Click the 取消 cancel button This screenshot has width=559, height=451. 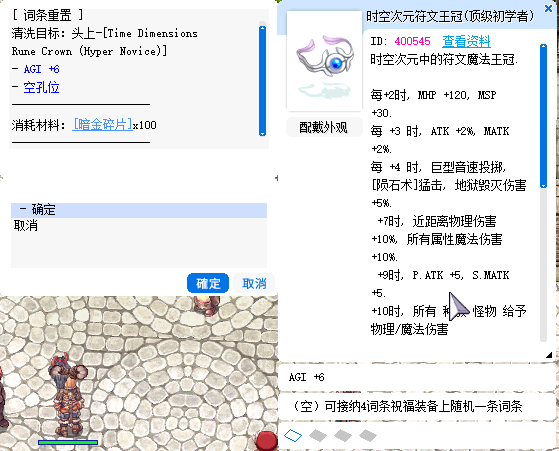tap(254, 283)
